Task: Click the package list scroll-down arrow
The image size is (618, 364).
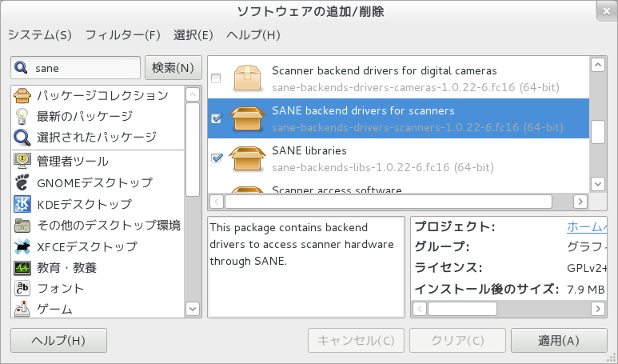Action: 598,184
